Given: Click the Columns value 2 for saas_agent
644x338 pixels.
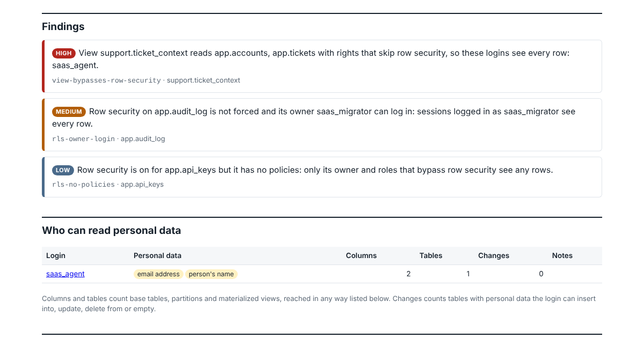Looking at the screenshot, I should (408, 274).
